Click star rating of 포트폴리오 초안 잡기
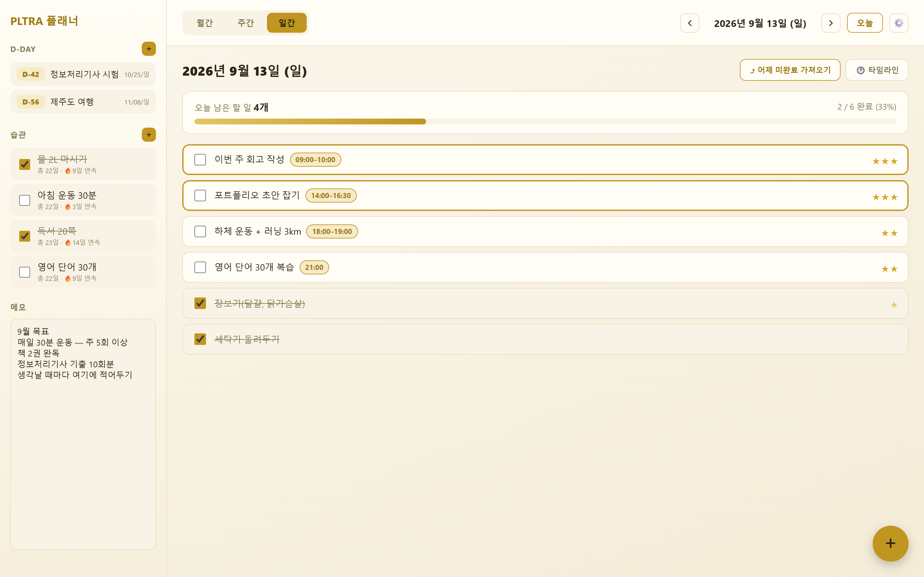The image size is (924, 577). click(885, 197)
